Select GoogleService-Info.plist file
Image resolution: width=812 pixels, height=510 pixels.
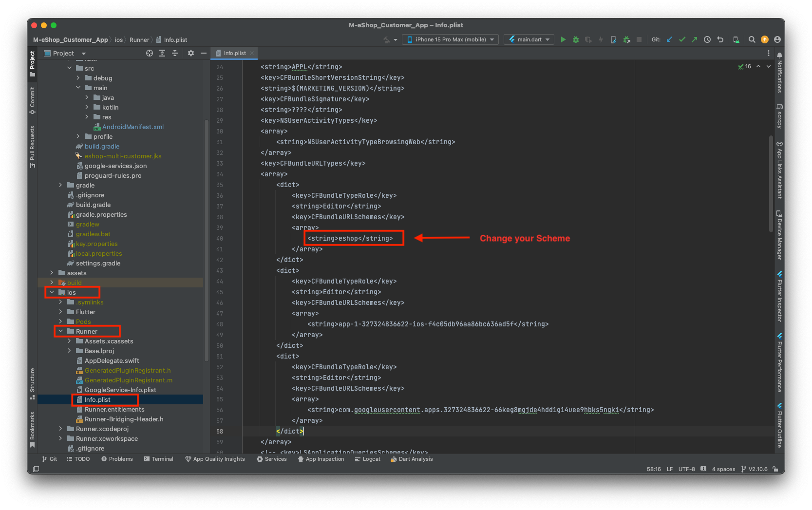point(120,390)
